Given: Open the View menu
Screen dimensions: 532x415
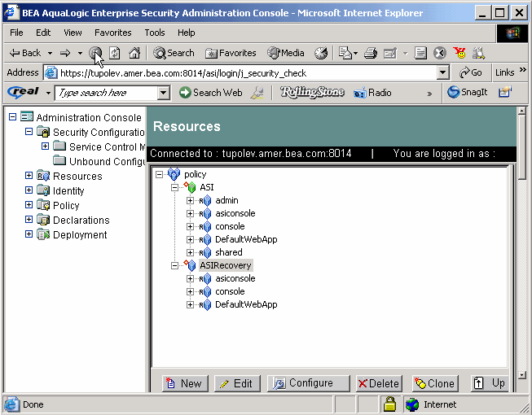Looking at the screenshot, I should [73, 33].
